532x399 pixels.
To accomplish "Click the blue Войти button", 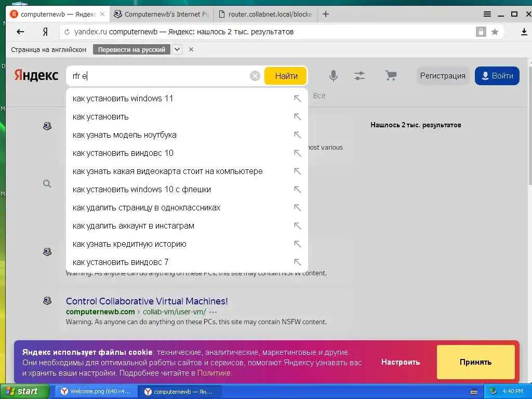I will click(x=497, y=76).
